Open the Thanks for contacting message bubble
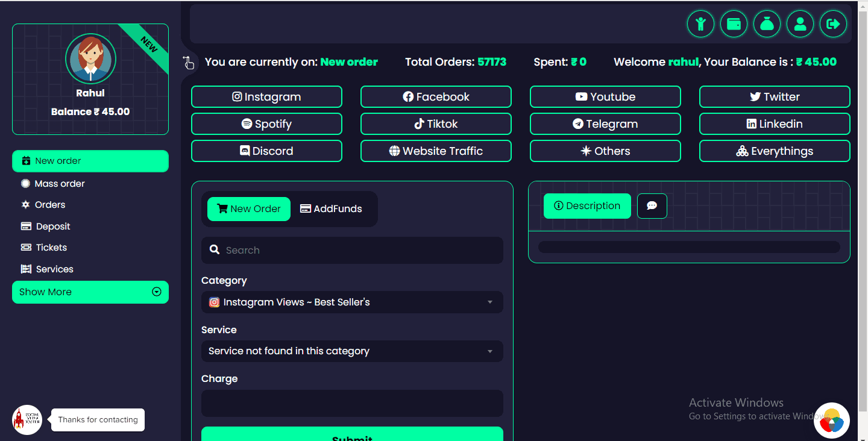 [x=98, y=420]
